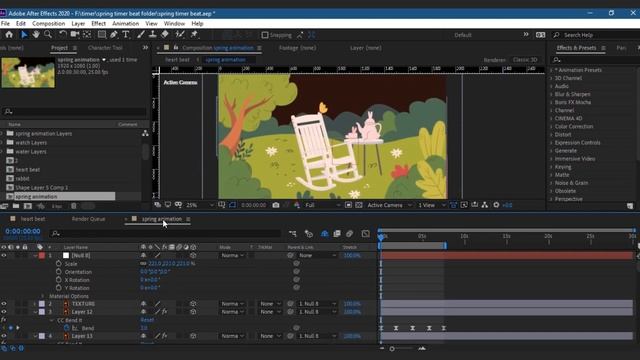
Task: Enable Frame Blending switch in timeline
Action: (337, 233)
